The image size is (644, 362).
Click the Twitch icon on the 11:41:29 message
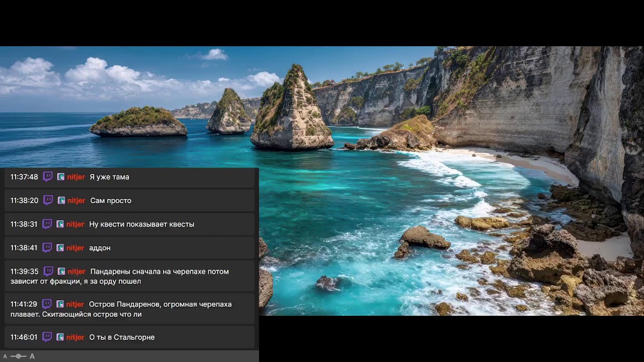coord(47,304)
